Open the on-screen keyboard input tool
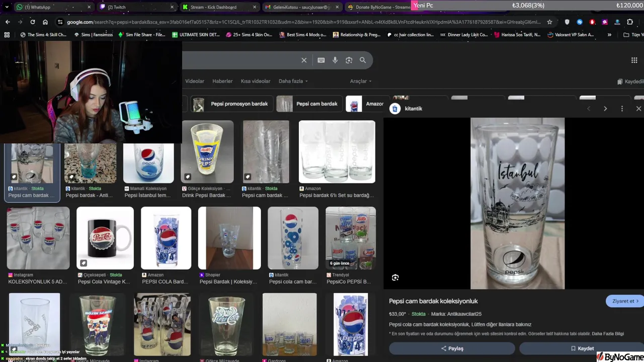 point(321,60)
